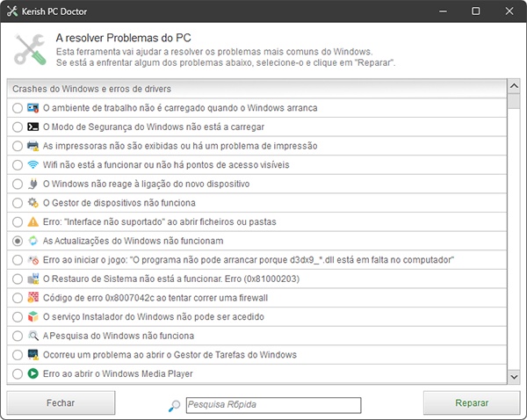Image resolution: width=527 pixels, height=420 pixels.
Task: Click text 'Ocorreu um problema ao abrir o Gestor de Tarefas'
Action: click(x=145, y=355)
